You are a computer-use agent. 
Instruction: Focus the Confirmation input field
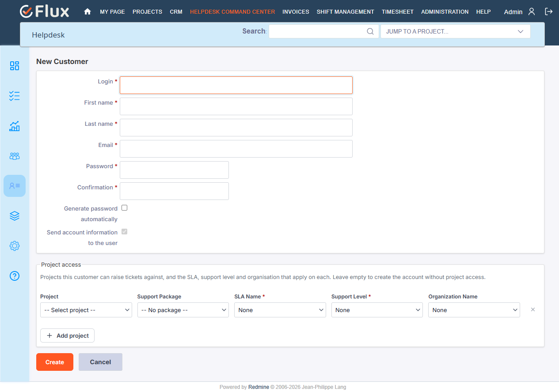click(x=174, y=191)
